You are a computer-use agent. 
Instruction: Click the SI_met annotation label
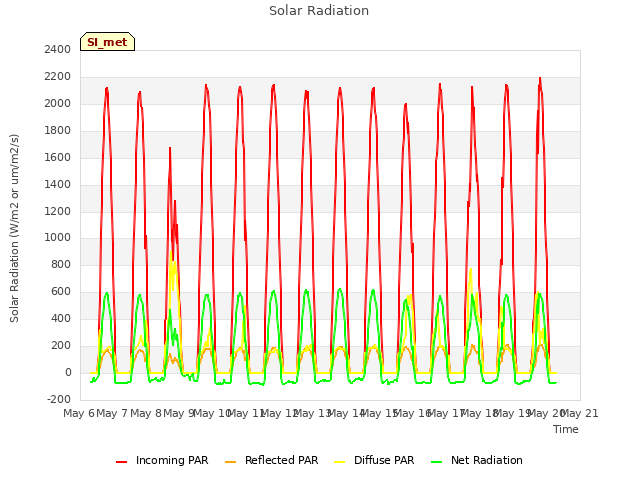[107, 42]
